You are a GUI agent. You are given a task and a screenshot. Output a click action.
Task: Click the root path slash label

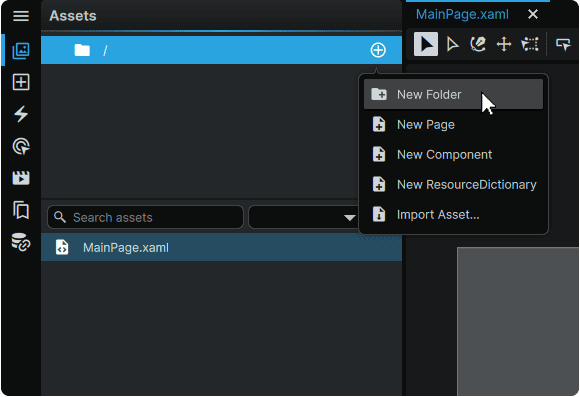click(x=105, y=50)
